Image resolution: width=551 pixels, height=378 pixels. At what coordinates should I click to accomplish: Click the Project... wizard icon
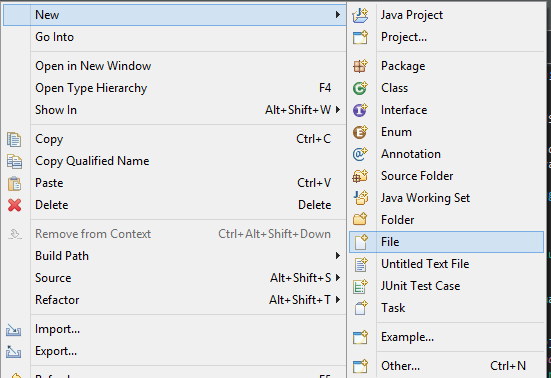pos(360,37)
